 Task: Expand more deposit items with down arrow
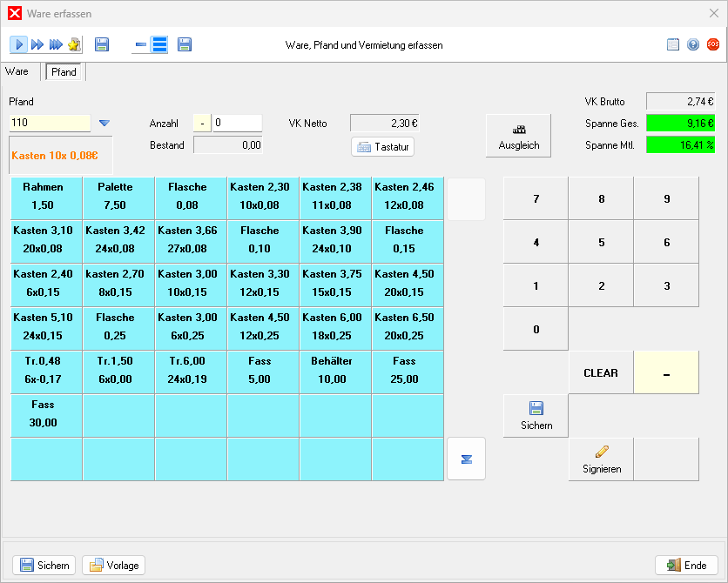click(x=466, y=459)
